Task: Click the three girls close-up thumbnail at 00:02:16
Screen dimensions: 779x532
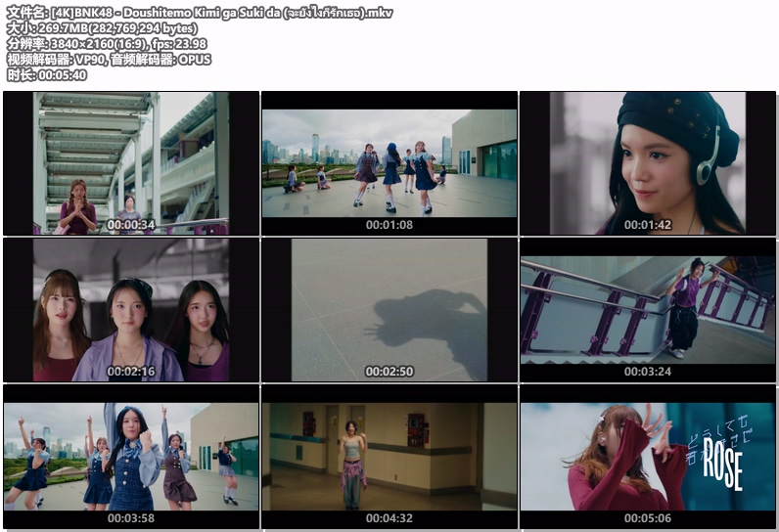Action: (131, 308)
